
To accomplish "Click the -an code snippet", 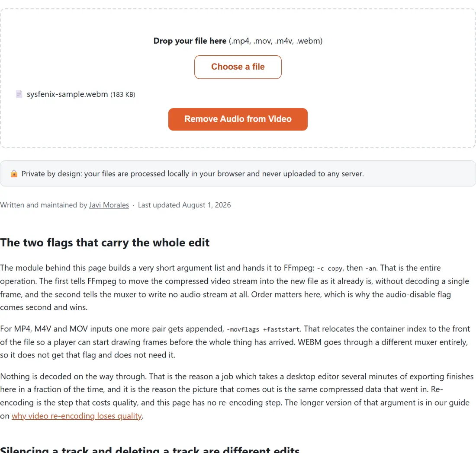I will coord(371,268).
